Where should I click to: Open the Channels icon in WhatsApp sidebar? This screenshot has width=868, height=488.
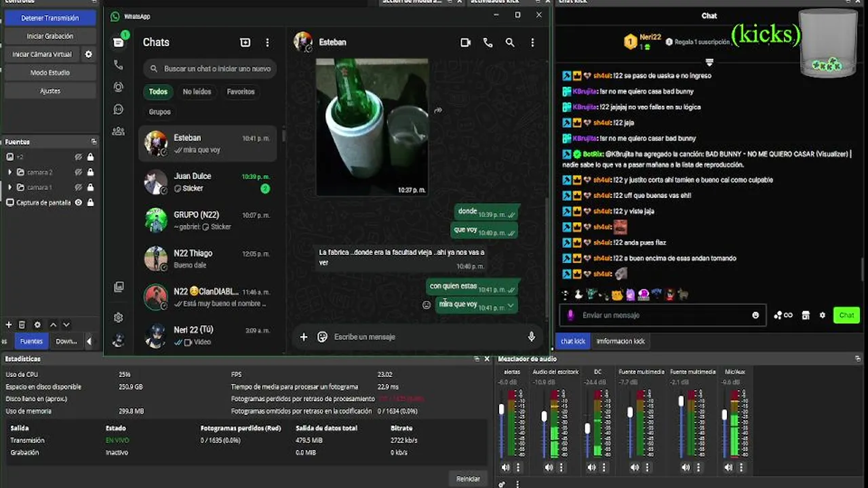119,109
